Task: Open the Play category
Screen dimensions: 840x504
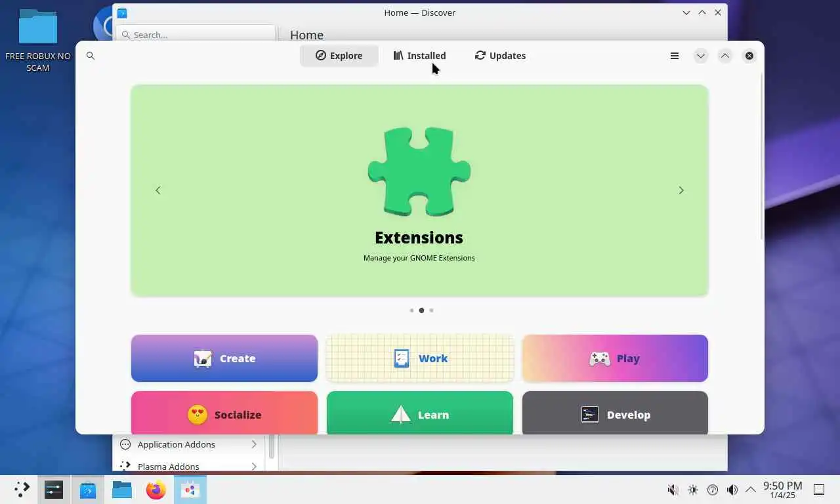Action: click(615, 358)
